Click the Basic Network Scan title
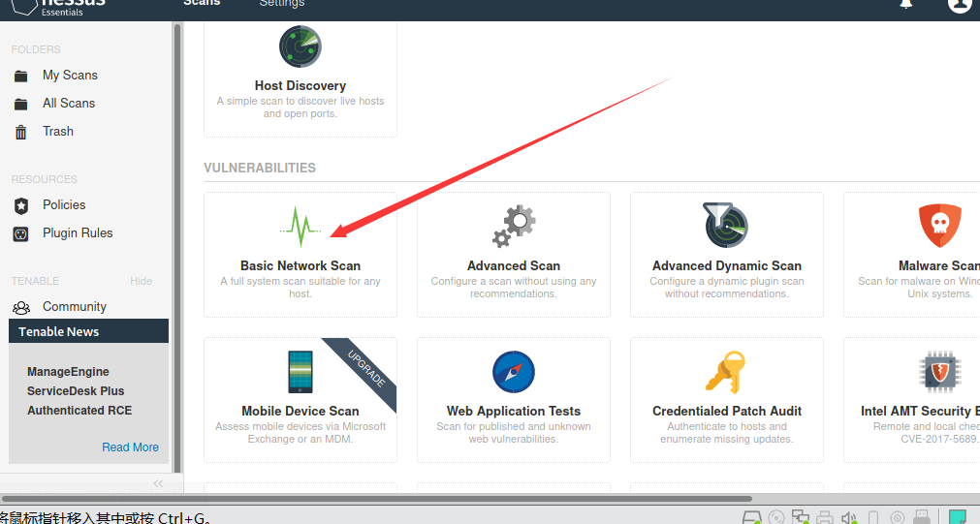 300,266
